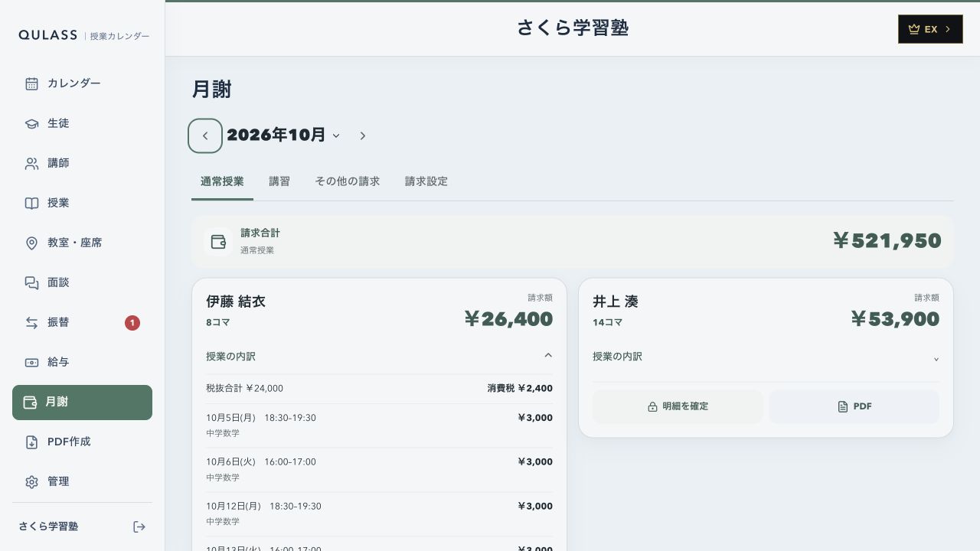This screenshot has width=980, height=551.
Task: Click the 井上 湊 student name
Action: [616, 302]
